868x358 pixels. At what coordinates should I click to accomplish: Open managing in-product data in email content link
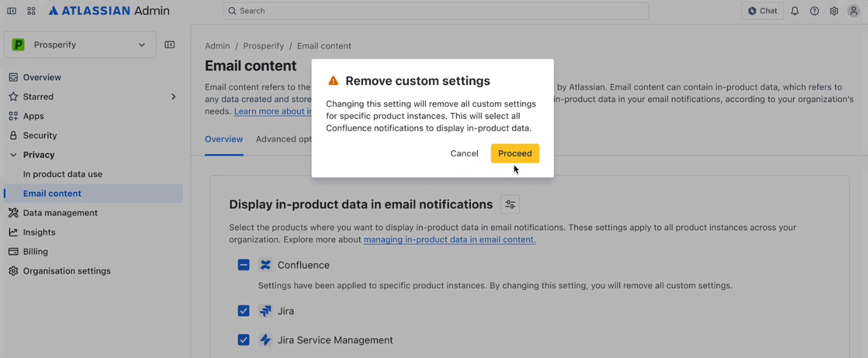pos(450,239)
